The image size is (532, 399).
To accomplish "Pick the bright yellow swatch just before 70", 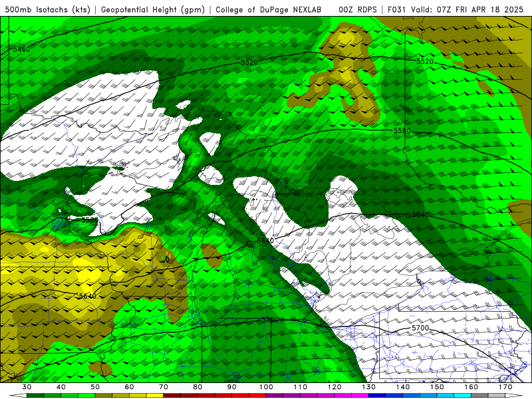I will 155,396.
